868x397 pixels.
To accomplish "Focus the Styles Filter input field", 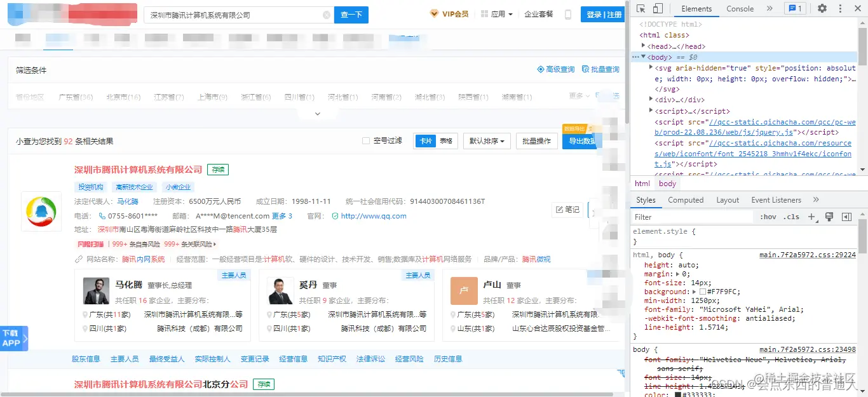I will pyautogui.click(x=693, y=217).
